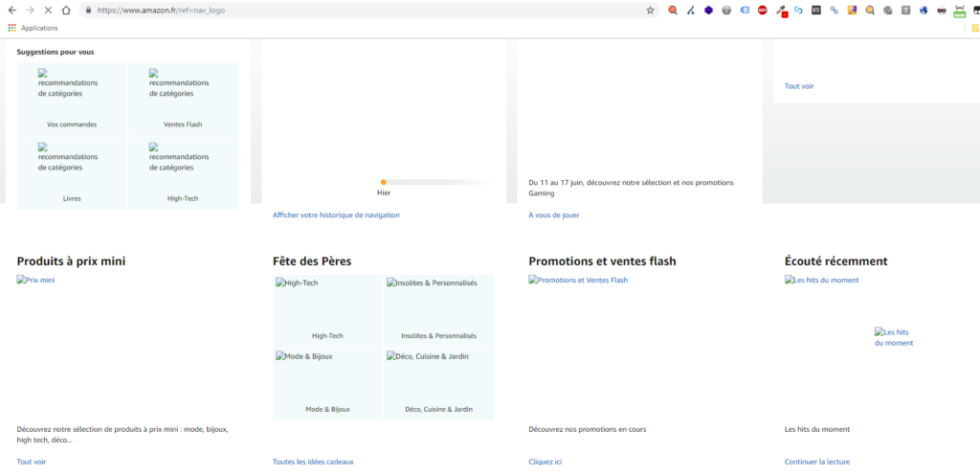
Task: Open the Mode & Bijoux gift tile
Action: [327, 384]
